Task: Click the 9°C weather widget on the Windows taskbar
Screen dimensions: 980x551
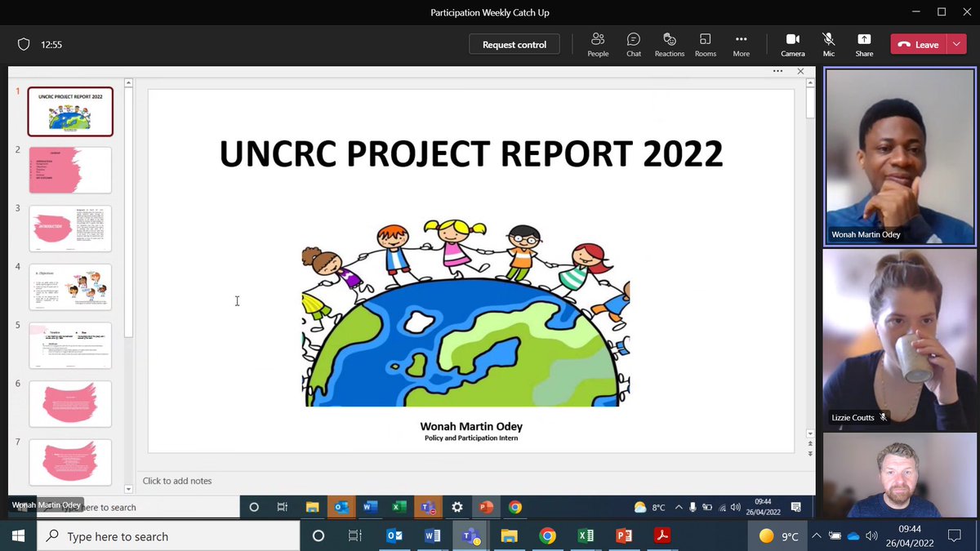Action: (778, 536)
